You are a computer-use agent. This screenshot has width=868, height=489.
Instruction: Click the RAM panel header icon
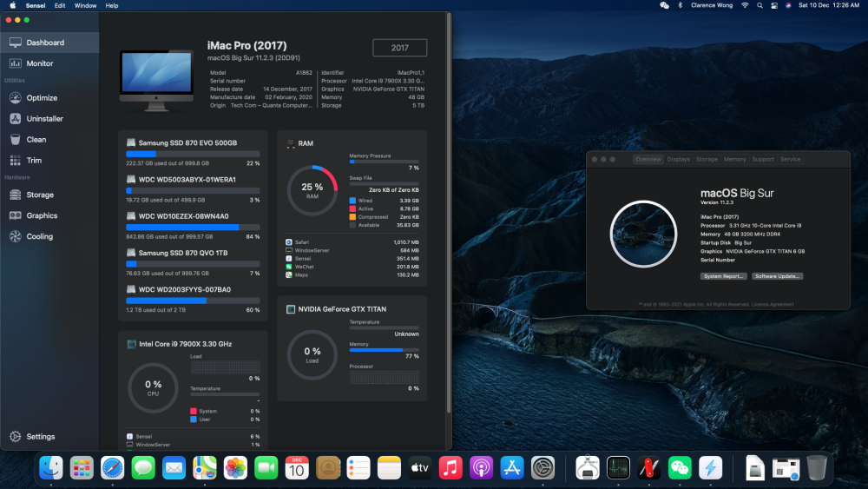pos(291,143)
